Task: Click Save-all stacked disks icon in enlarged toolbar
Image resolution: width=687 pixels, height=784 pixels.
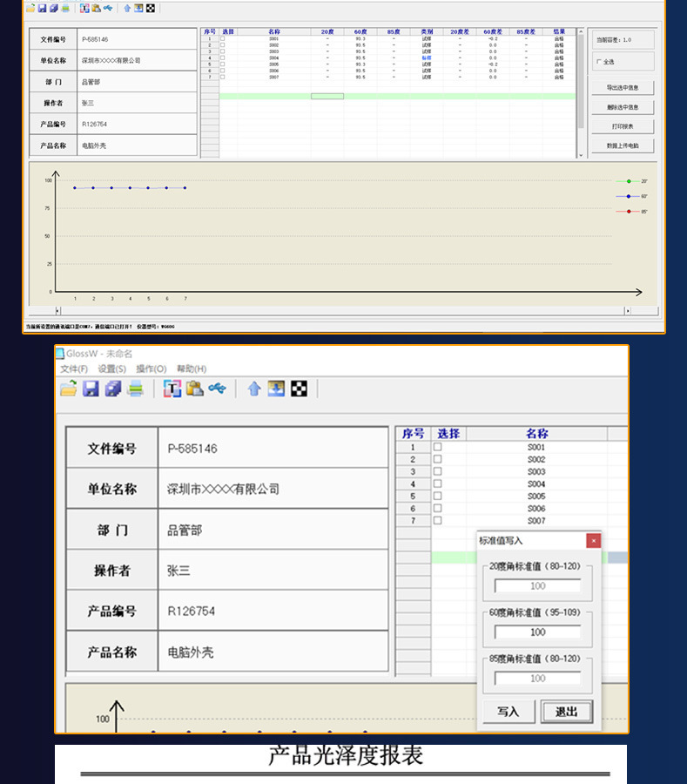Action: 113,389
